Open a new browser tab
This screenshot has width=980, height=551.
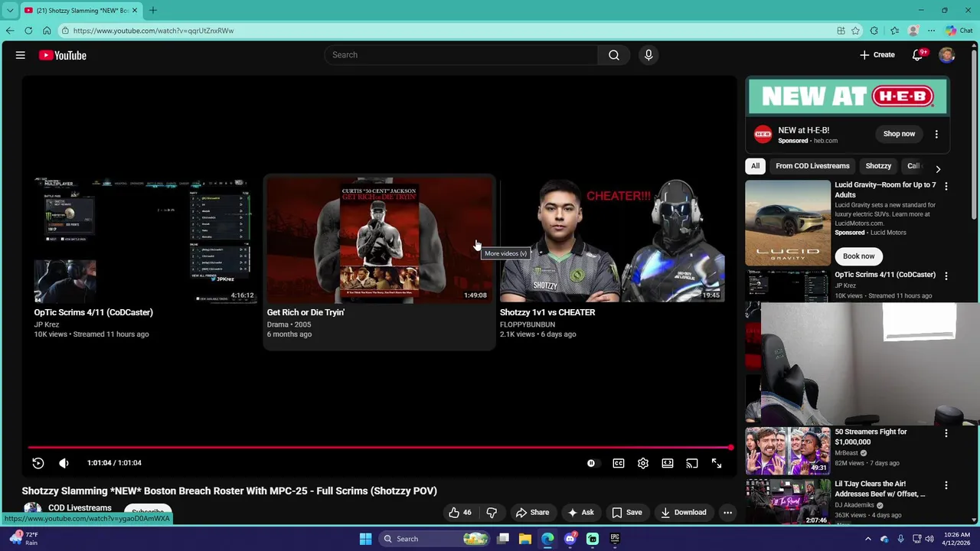153,11
